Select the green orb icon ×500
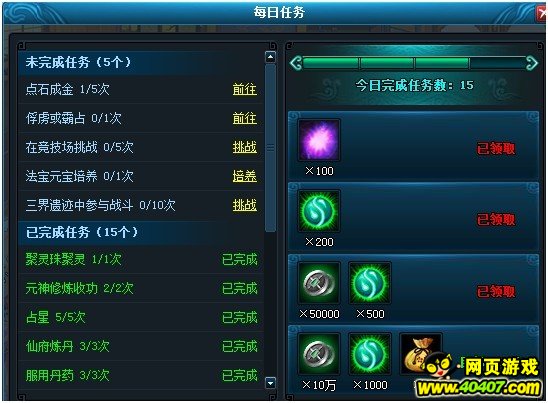The image size is (548, 403). coord(370,282)
